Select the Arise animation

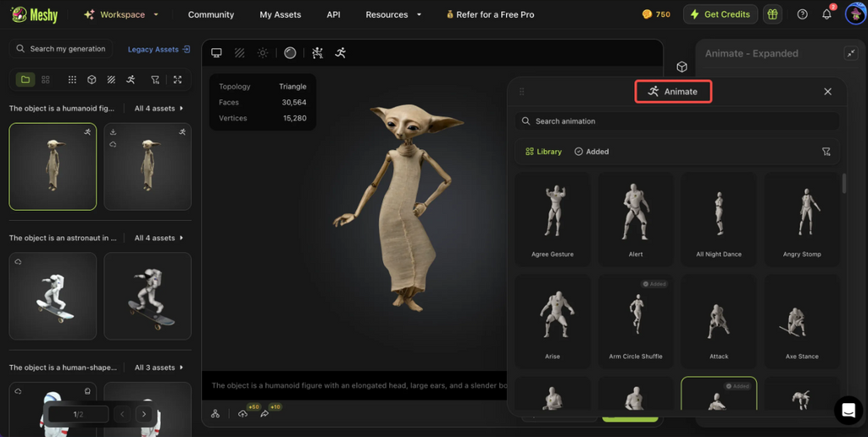point(553,321)
